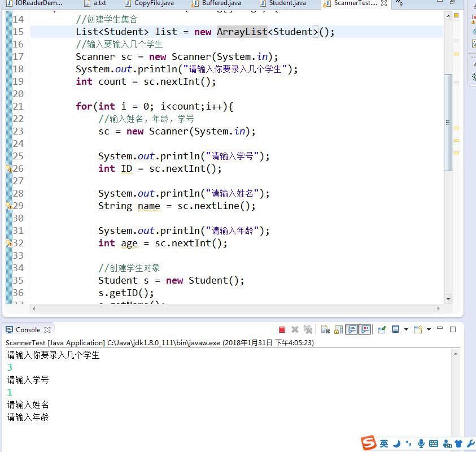This screenshot has height=452, width=476.
Task: Click Sogou user account icon
Action: [x=447, y=444]
